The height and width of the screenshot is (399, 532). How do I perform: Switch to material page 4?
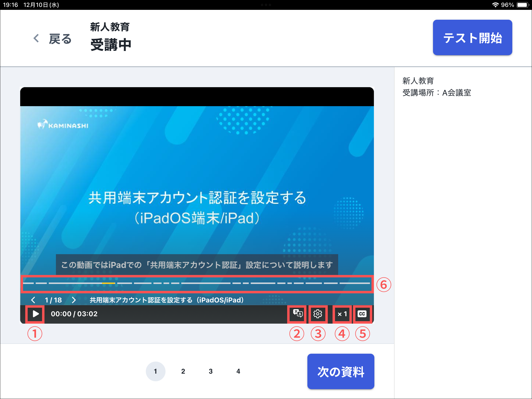(x=238, y=371)
